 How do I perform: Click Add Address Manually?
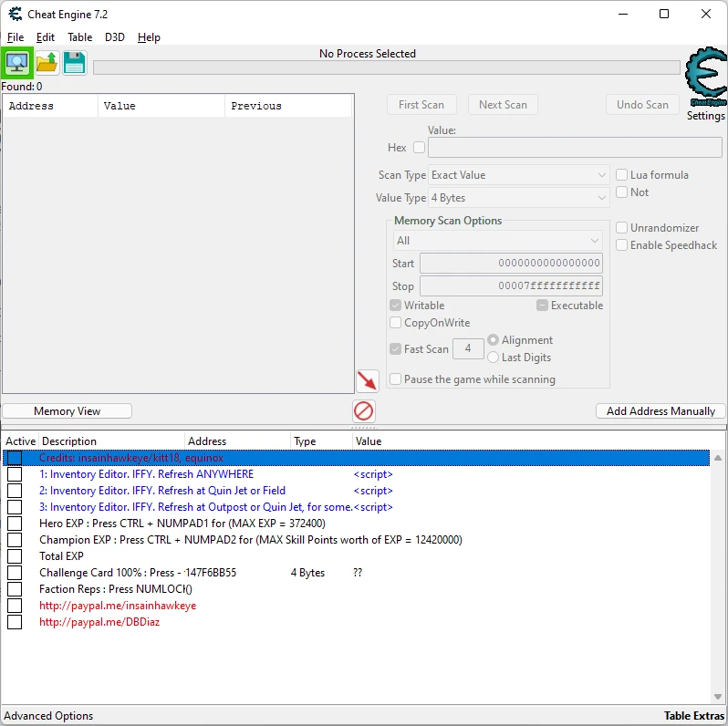pos(660,411)
